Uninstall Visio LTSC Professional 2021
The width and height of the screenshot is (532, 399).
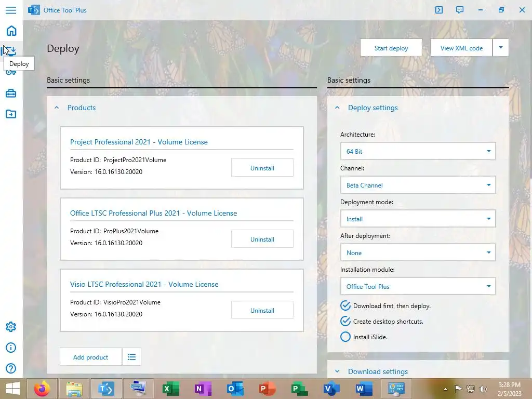[262, 310]
